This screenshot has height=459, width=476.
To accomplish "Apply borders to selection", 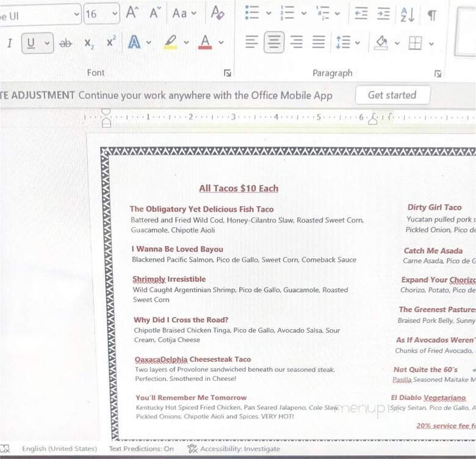I will pos(415,43).
